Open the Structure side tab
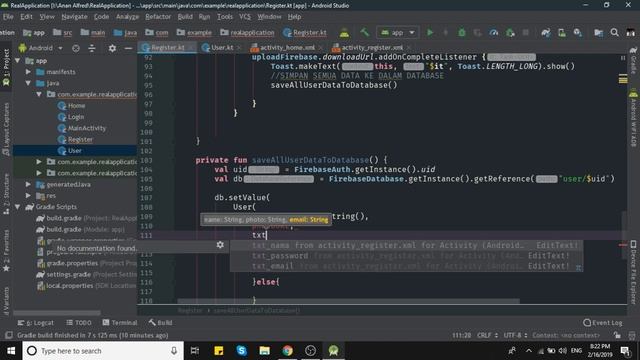This screenshot has width=640, height=360. click(x=6, y=194)
